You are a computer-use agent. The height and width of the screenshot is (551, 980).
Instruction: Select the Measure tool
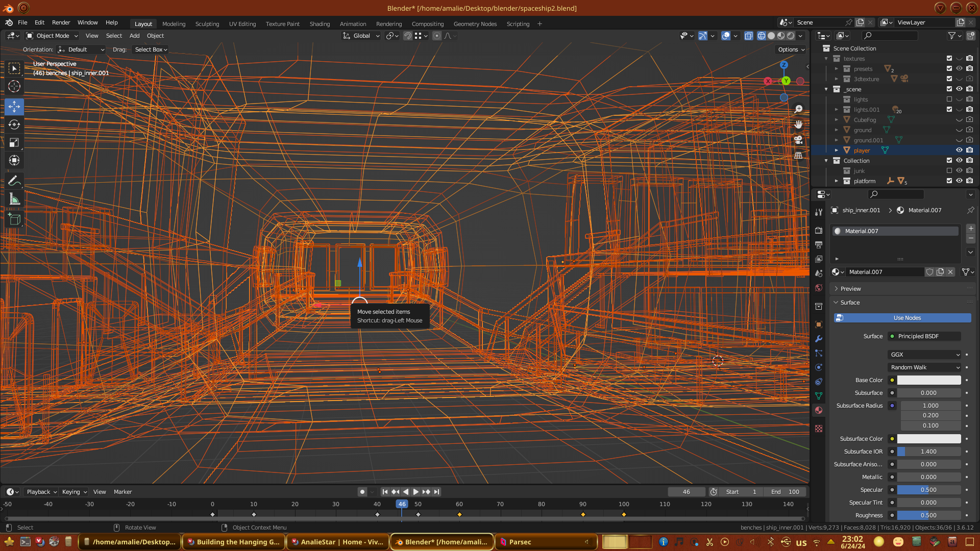click(x=14, y=199)
